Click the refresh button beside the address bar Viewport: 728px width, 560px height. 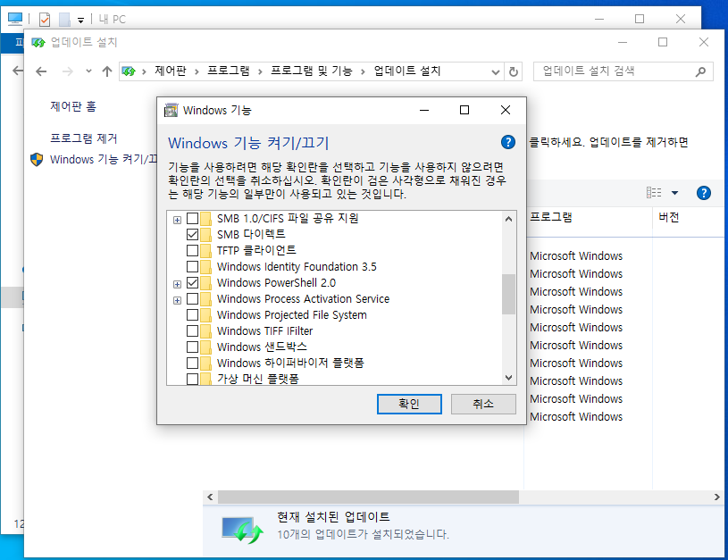point(513,71)
